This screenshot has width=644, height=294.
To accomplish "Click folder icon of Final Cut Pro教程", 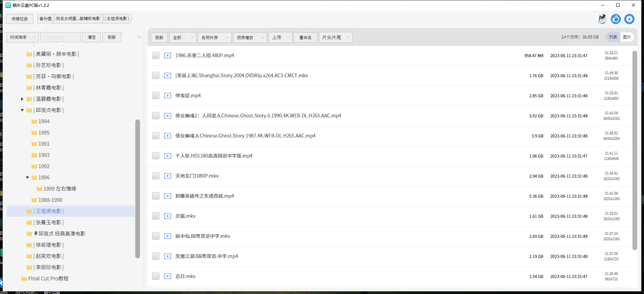I will [24, 279].
